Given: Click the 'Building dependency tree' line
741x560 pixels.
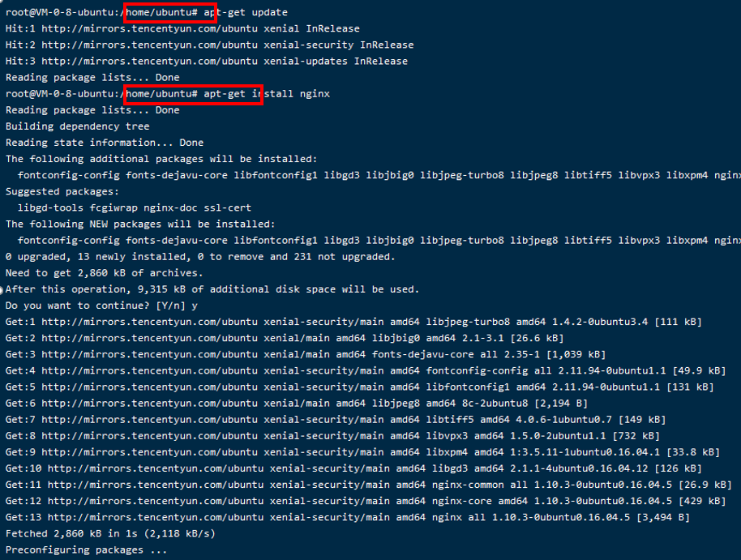Looking at the screenshot, I should click(x=78, y=126).
